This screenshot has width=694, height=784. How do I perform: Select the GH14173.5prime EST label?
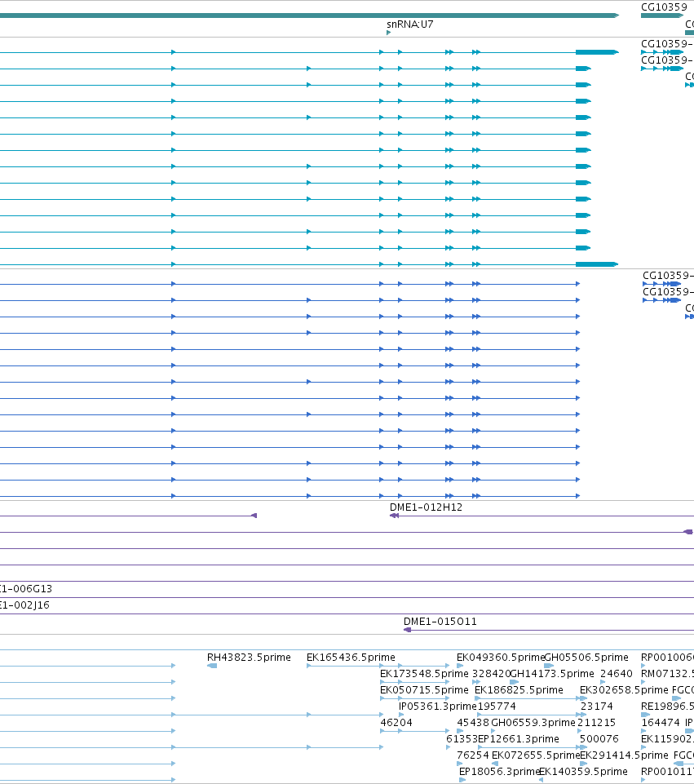[x=552, y=674]
